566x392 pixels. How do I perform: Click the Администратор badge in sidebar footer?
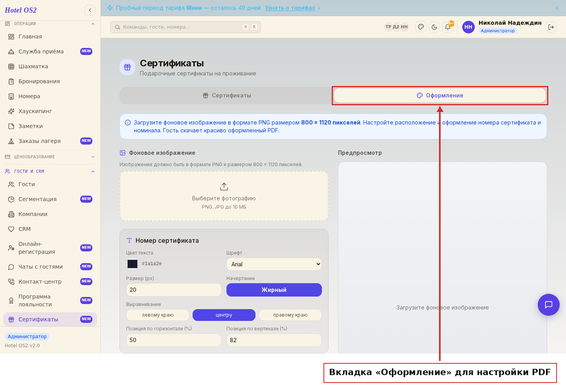(27, 337)
